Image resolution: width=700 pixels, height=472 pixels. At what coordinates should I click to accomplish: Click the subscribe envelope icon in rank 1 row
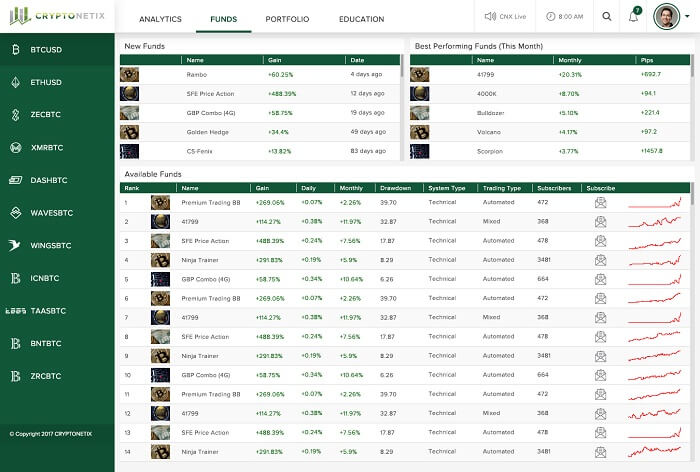pyautogui.click(x=600, y=202)
